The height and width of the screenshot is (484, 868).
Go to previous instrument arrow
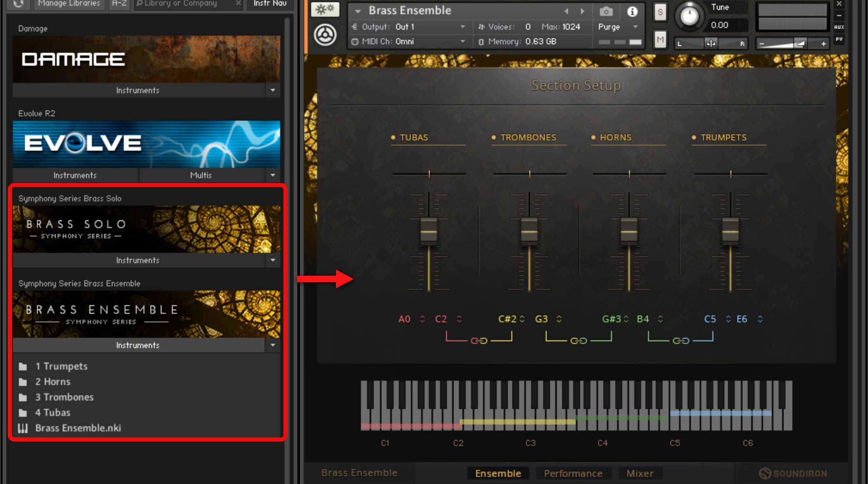(567, 11)
